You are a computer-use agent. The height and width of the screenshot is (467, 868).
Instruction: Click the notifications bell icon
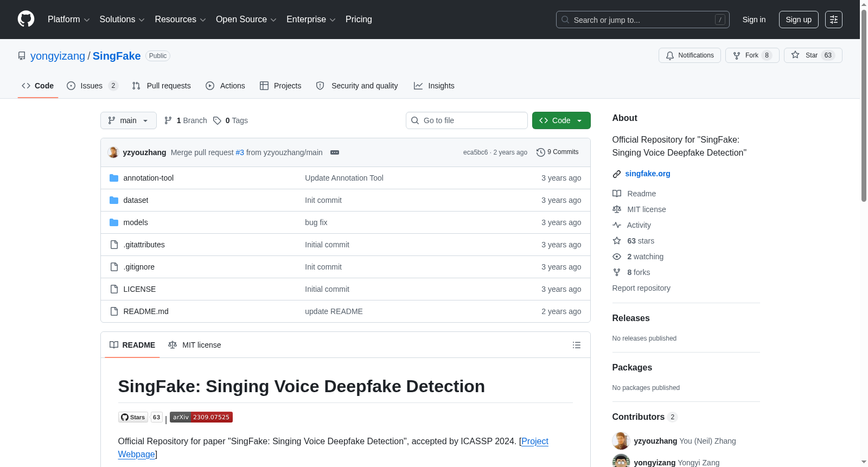[670, 55]
